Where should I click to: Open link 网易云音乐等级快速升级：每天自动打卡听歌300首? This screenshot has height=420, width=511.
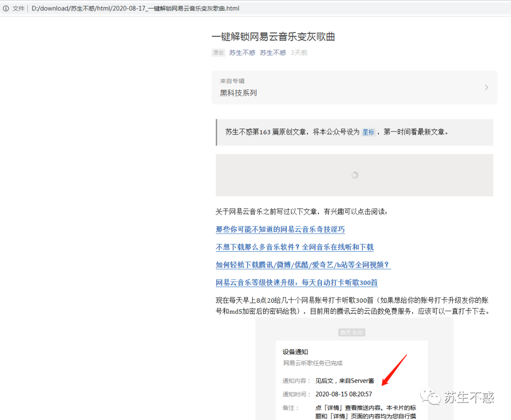tap(297, 282)
